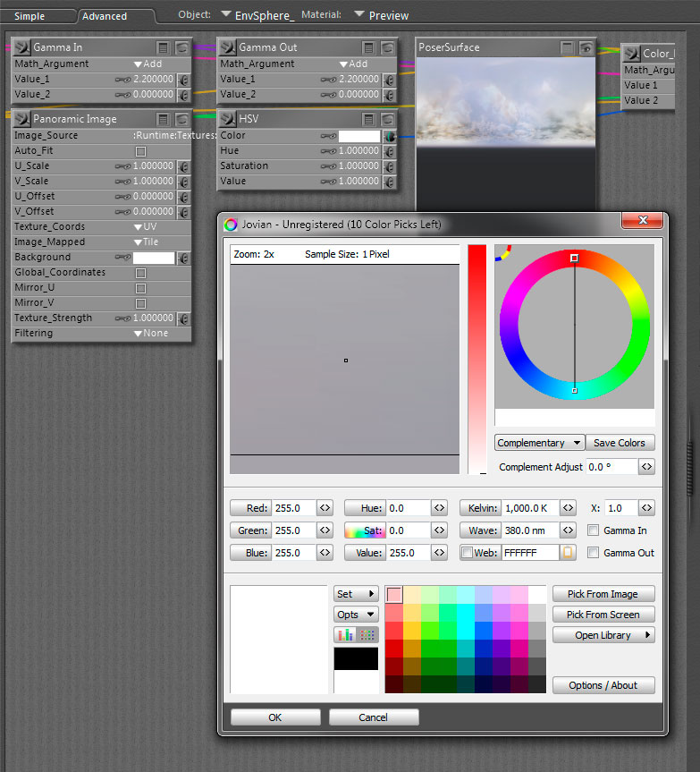Click the Pick From Screen button
The width and height of the screenshot is (700, 772).
point(603,615)
